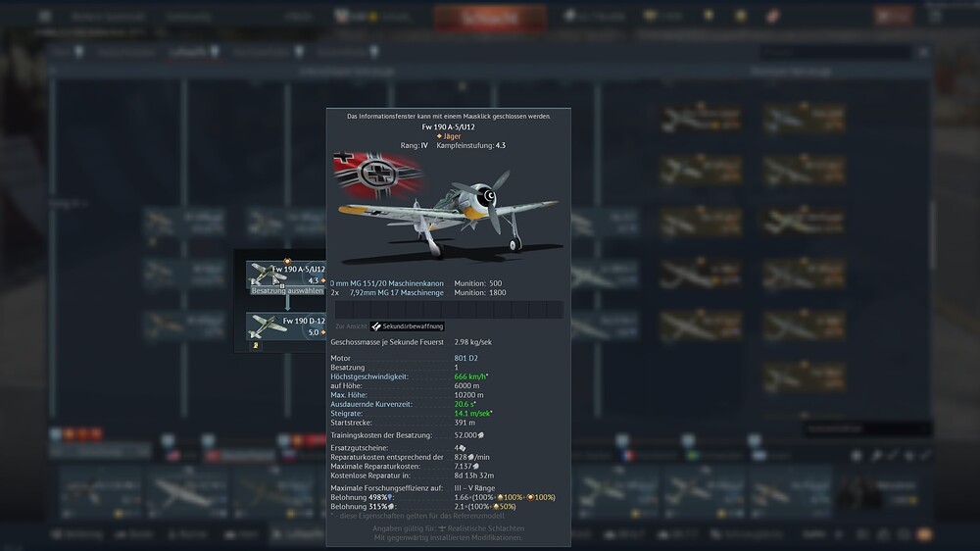
Task: Click the Jäger class label
Action: click(449, 135)
